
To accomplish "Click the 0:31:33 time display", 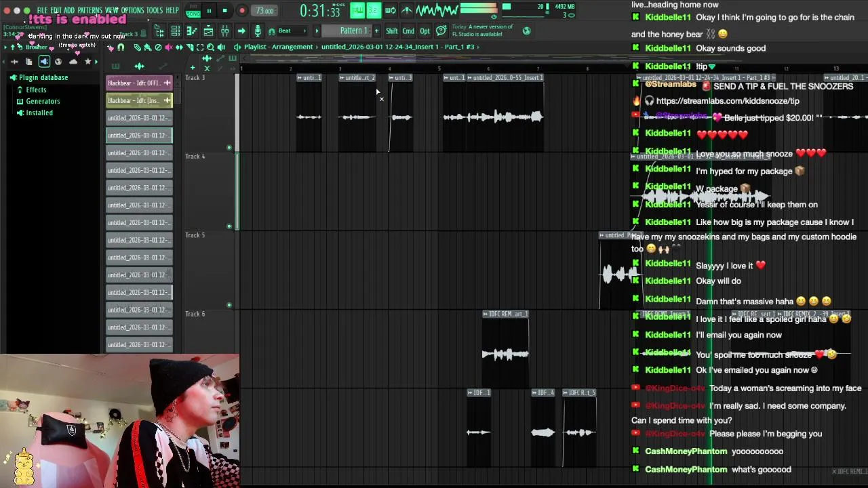I will 320,11.
